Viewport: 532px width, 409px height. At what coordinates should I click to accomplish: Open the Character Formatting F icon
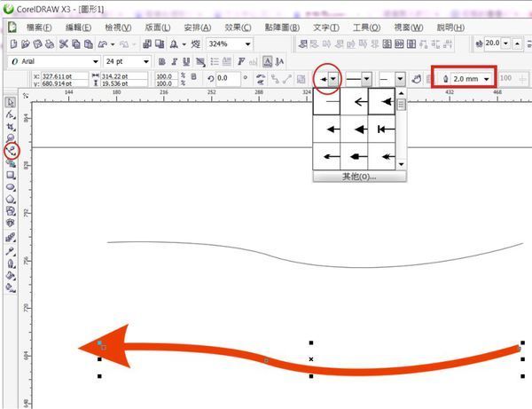pos(241,61)
